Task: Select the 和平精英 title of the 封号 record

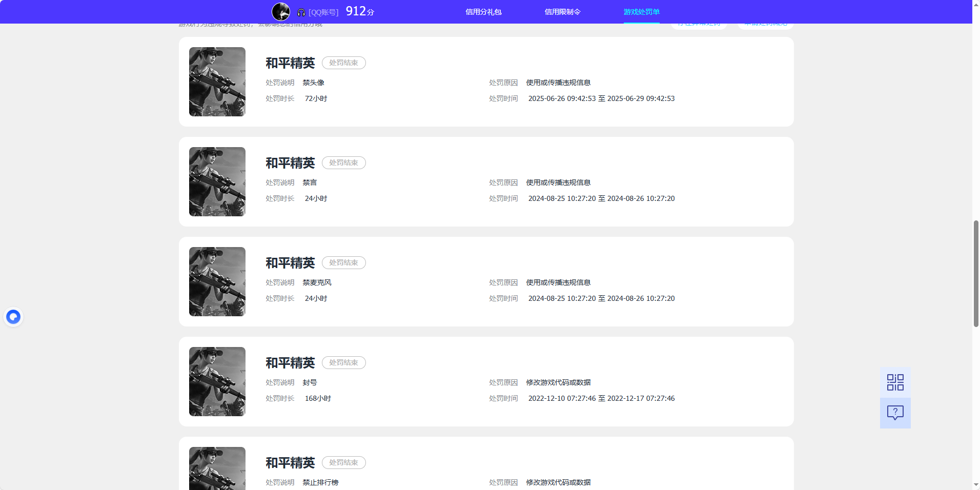Action: point(290,362)
